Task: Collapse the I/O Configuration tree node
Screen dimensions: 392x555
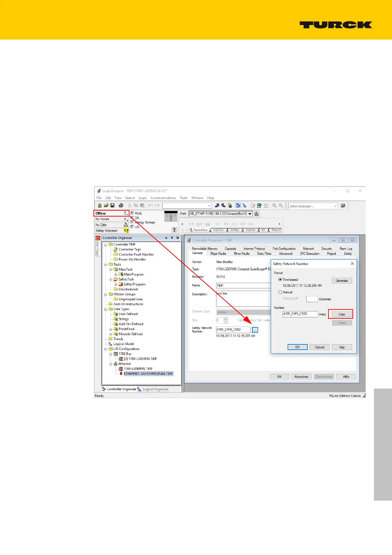Action: click(106, 349)
